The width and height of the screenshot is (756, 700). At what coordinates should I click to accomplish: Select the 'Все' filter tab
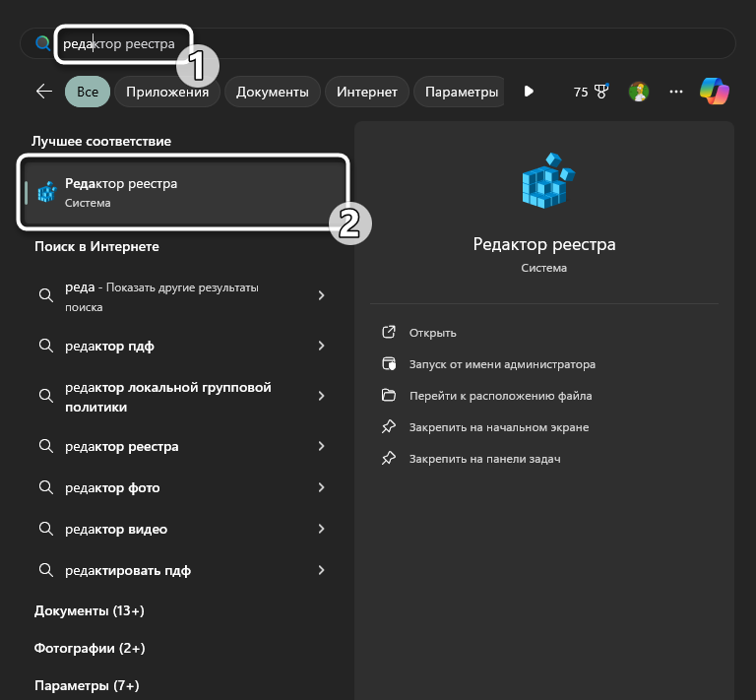click(88, 92)
